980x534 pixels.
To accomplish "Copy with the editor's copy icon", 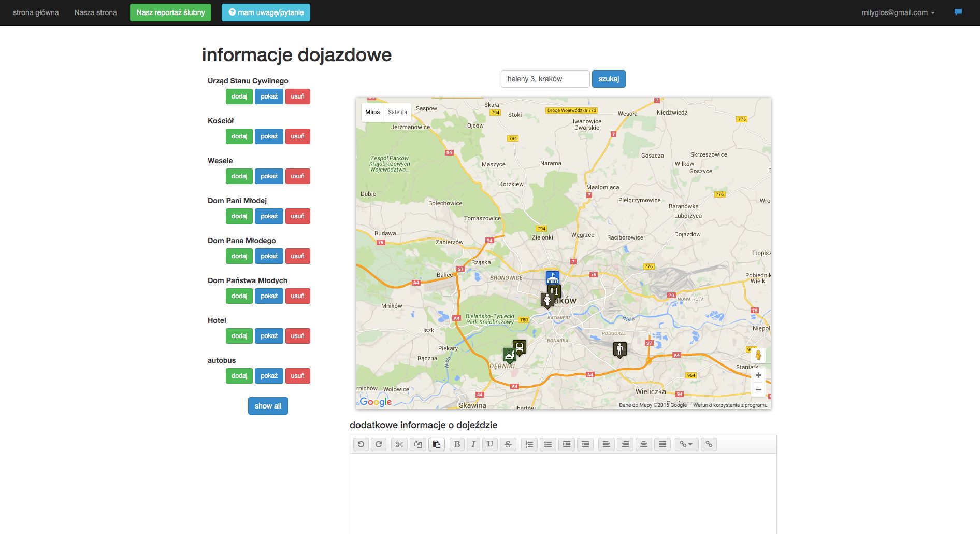I will coord(418,444).
